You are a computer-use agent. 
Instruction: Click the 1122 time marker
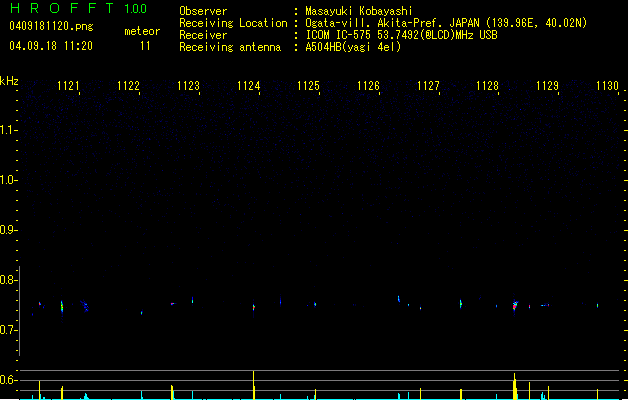coord(128,86)
